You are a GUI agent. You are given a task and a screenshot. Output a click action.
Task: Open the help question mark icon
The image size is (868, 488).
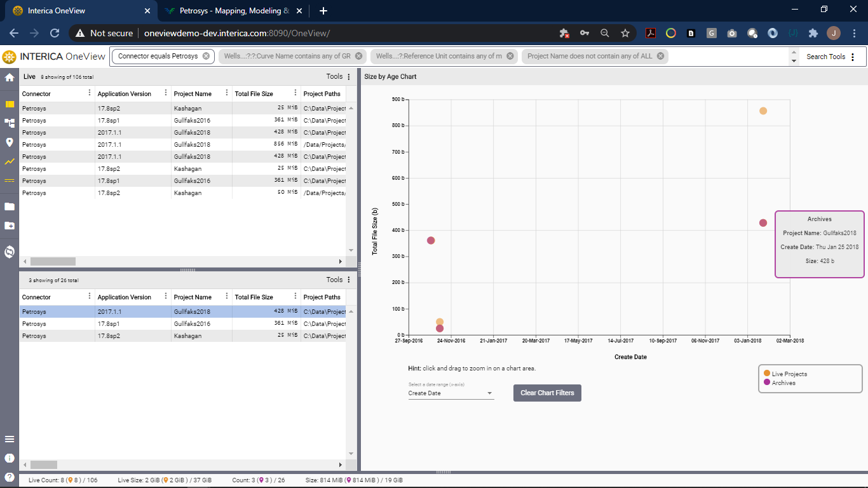pos(10,477)
